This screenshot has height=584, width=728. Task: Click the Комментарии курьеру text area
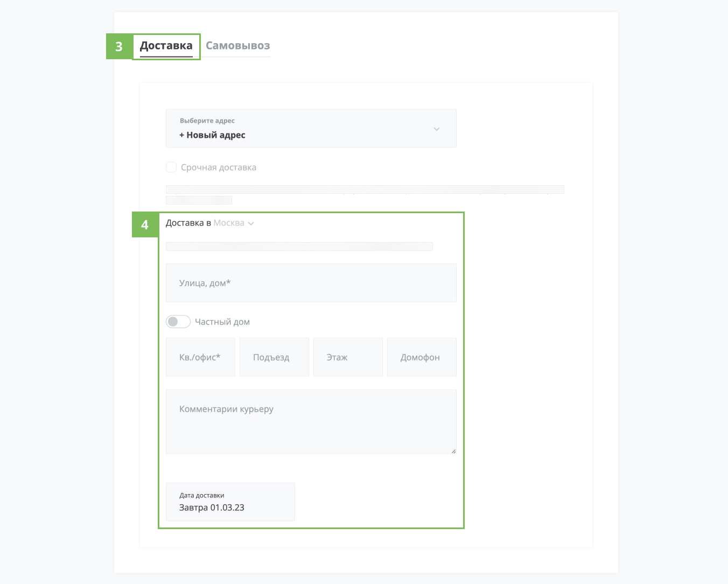point(311,422)
